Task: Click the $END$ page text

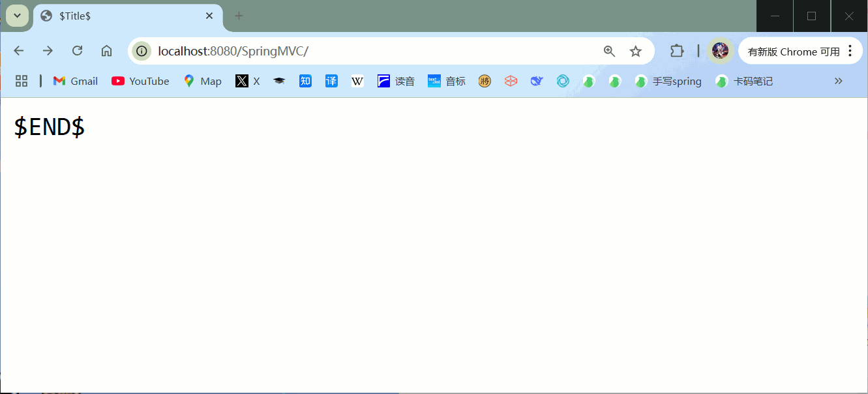Action: click(50, 127)
